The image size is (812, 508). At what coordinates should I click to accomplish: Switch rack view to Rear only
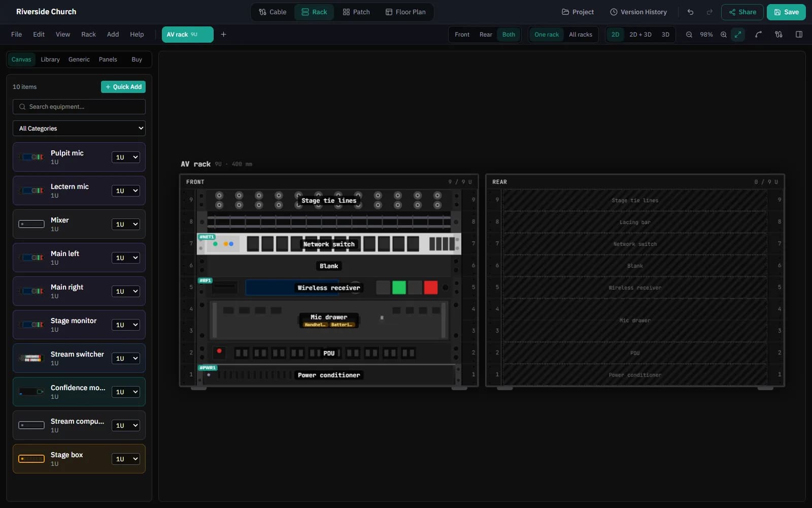pos(486,35)
